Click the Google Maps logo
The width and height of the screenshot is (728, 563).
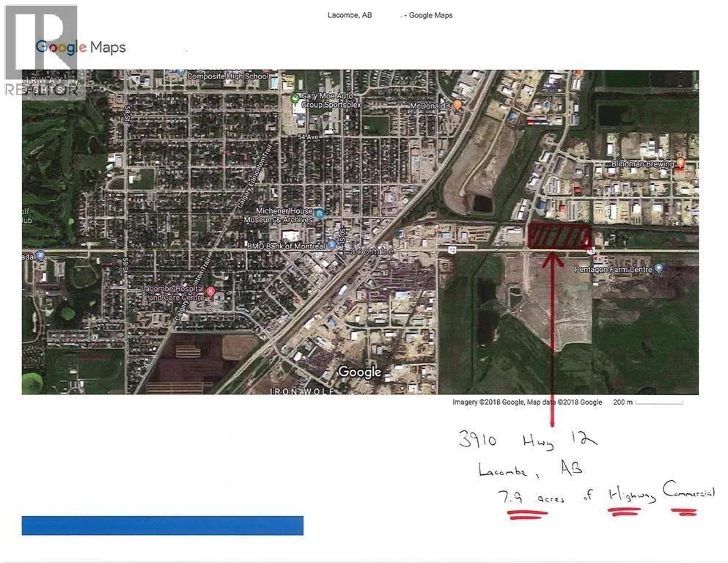click(x=81, y=48)
